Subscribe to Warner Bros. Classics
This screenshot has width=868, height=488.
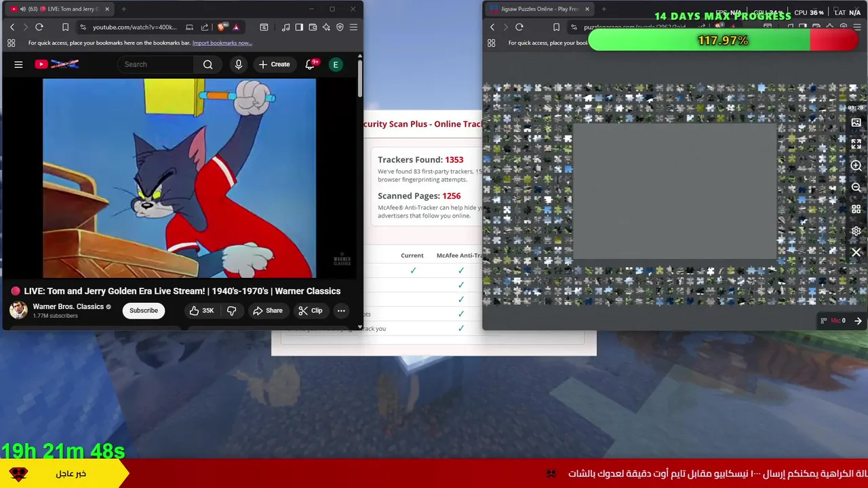(144, 310)
